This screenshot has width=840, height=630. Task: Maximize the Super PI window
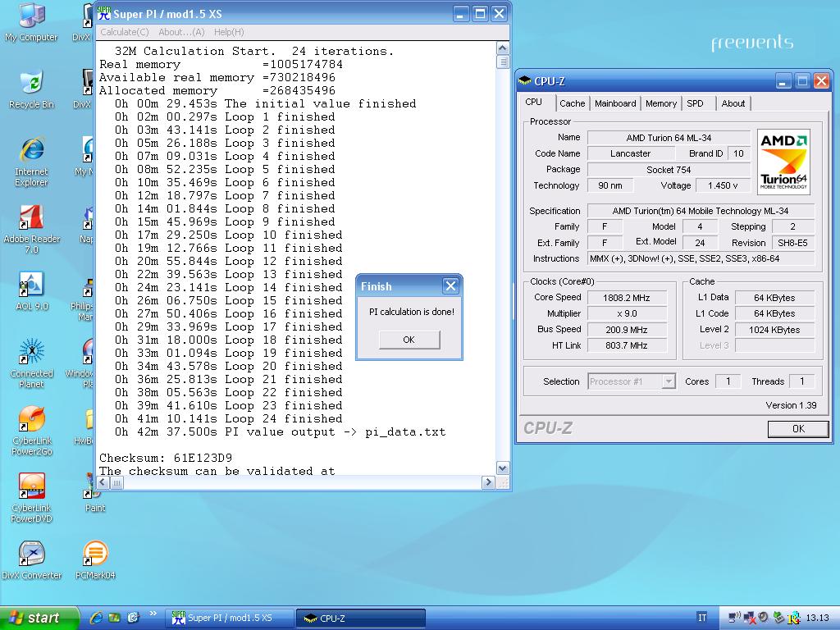coord(480,13)
